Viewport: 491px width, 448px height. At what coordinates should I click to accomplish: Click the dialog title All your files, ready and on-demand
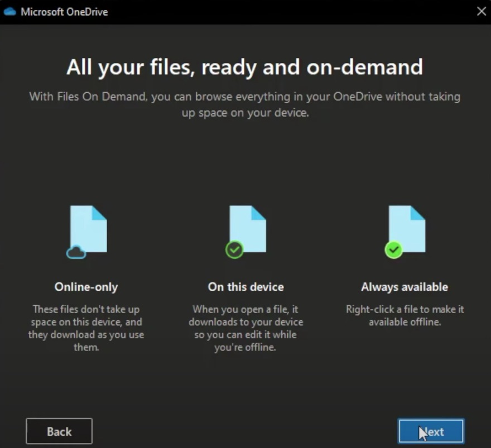click(245, 67)
